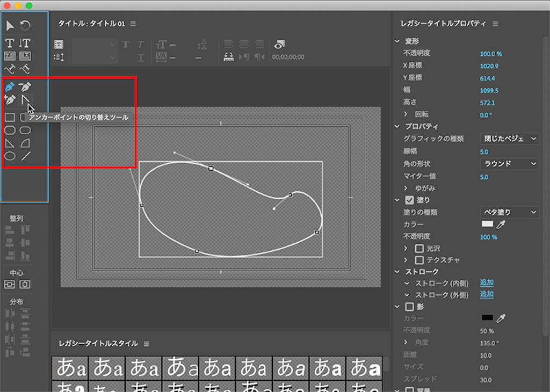550x392 pixels.
Task: Collapse the プロパティ section
Action: click(x=397, y=126)
